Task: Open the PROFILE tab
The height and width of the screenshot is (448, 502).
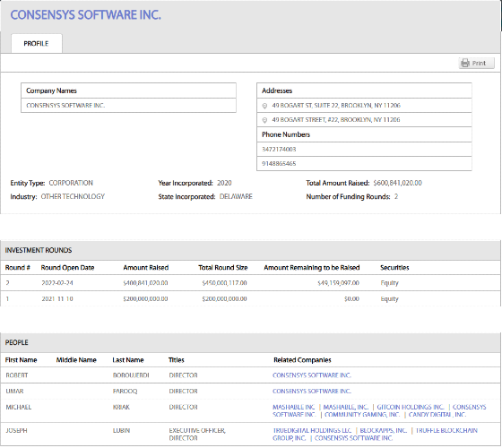Action: [x=37, y=44]
